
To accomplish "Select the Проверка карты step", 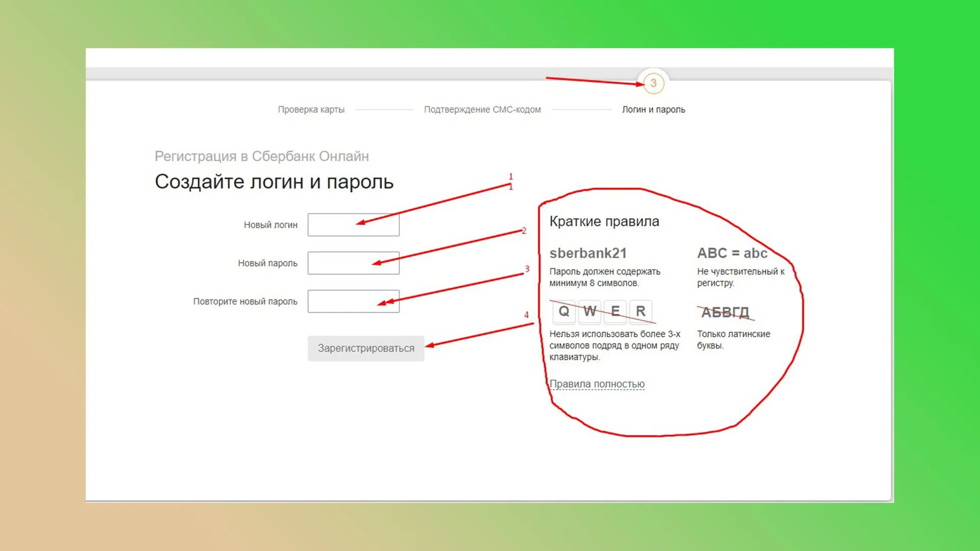I will click(x=311, y=109).
